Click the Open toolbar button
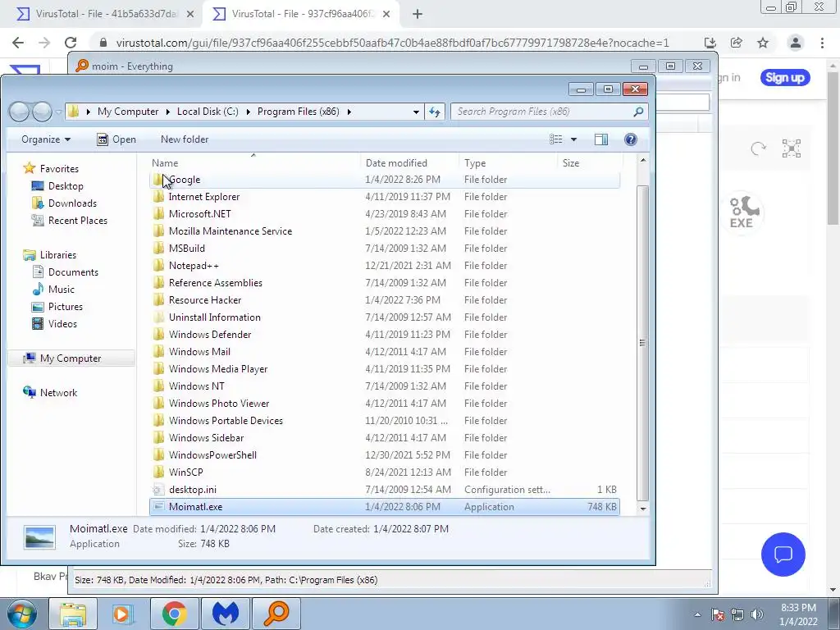 (116, 139)
